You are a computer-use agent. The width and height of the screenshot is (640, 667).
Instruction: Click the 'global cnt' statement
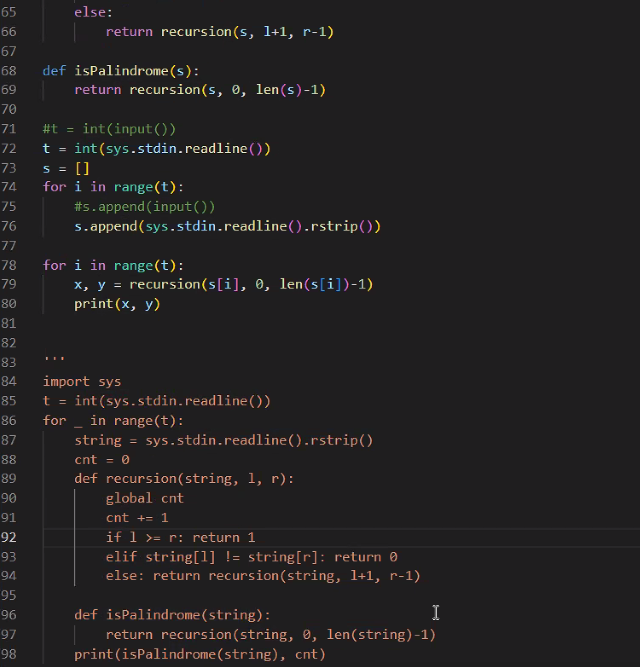(145, 499)
